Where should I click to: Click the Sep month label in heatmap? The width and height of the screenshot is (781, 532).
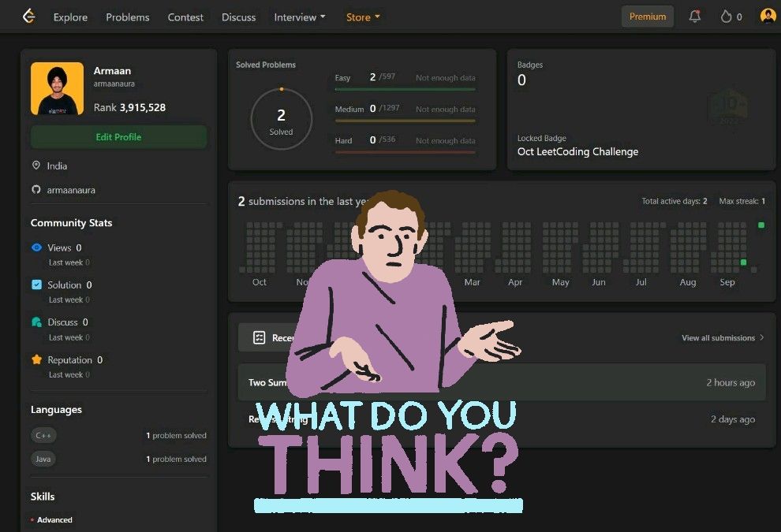[727, 282]
